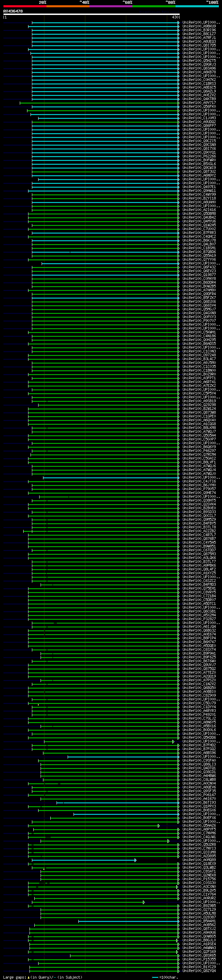Click hit label UniRef100_Q6F432
This screenshot has height=980, width=222.
(199, 267)
